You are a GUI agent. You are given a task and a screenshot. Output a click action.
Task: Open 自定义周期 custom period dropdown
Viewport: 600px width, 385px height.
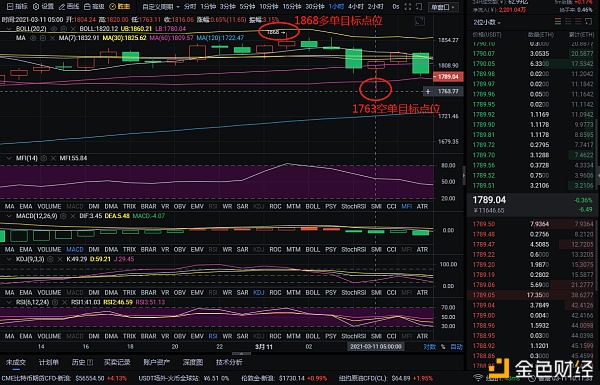pos(160,7)
